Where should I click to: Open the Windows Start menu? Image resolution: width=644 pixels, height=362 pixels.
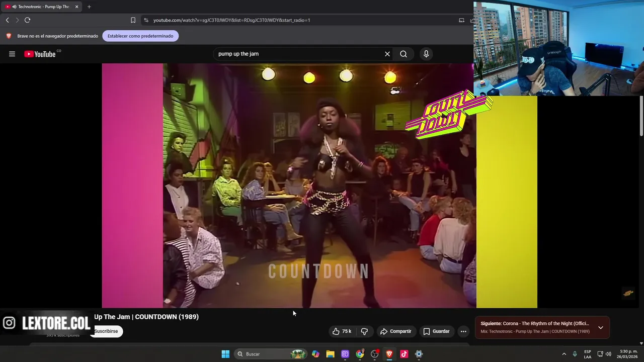click(225, 354)
